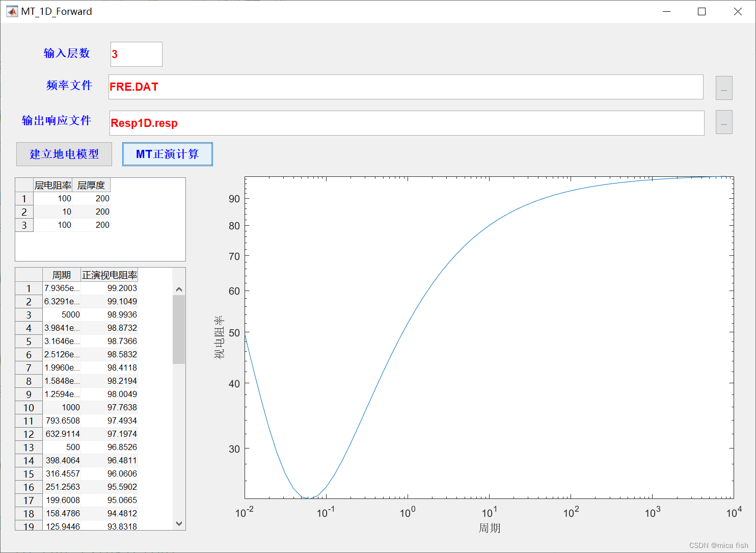
Task: Browse for output response file ... button
Action: coord(724,122)
